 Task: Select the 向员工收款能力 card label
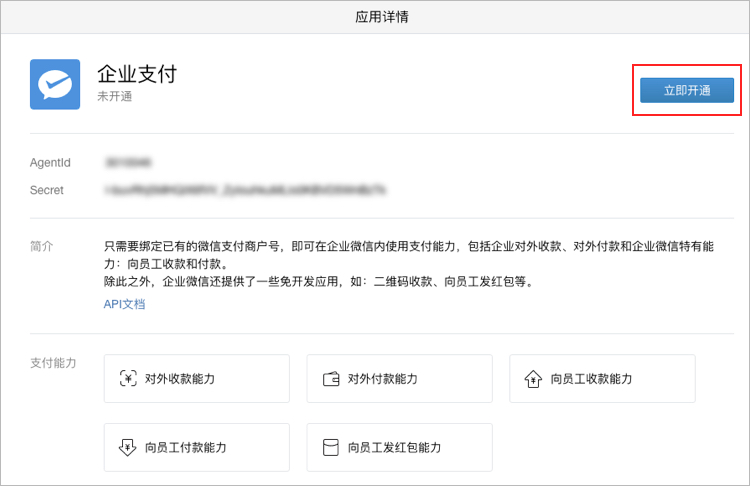click(x=591, y=379)
